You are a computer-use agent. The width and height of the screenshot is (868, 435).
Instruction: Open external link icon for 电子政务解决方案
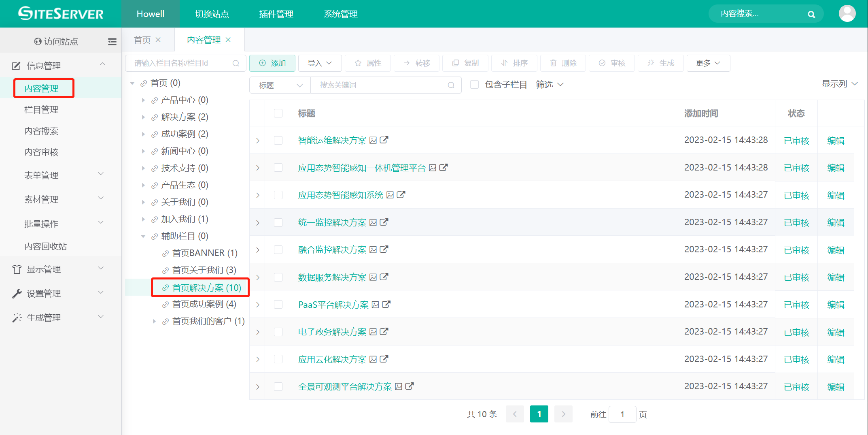(384, 331)
